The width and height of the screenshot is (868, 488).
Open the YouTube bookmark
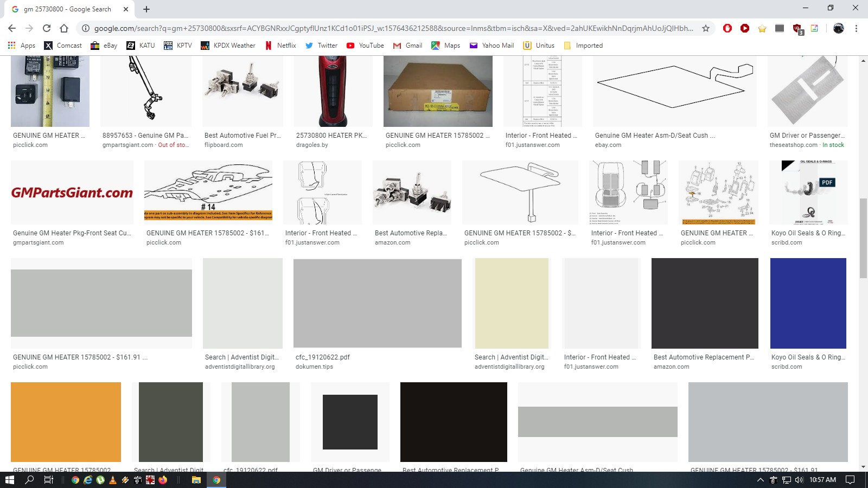click(x=365, y=46)
